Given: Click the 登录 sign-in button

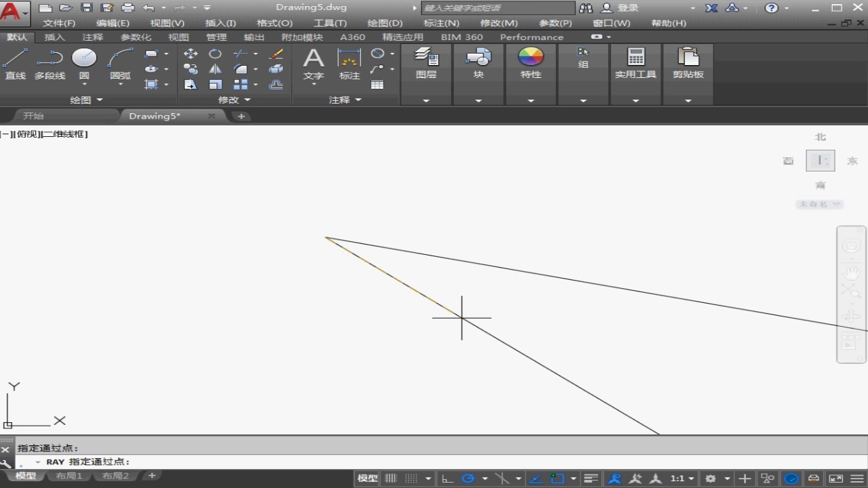Looking at the screenshot, I should click(621, 8).
